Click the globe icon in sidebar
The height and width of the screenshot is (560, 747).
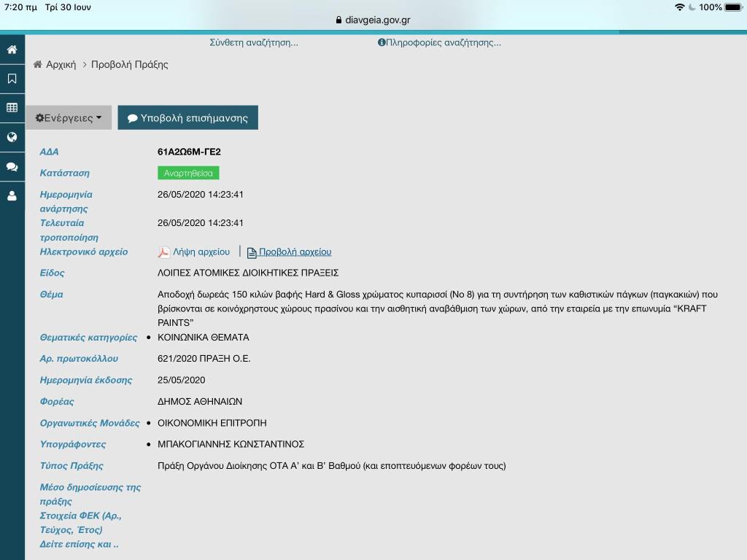(x=12, y=137)
